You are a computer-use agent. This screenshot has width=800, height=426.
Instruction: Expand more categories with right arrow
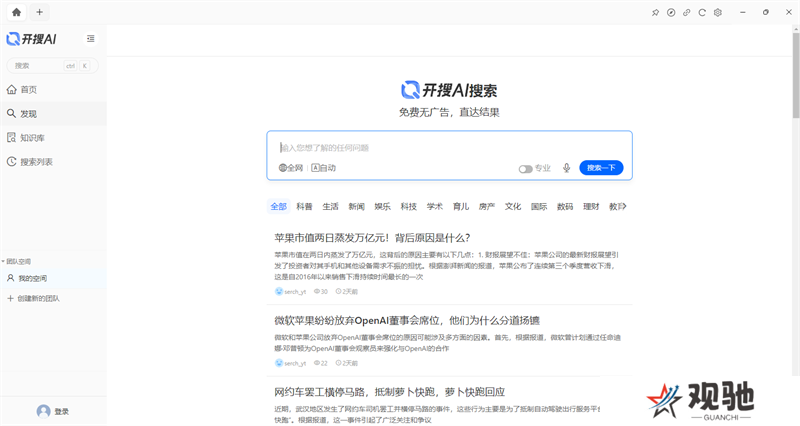[x=624, y=206]
